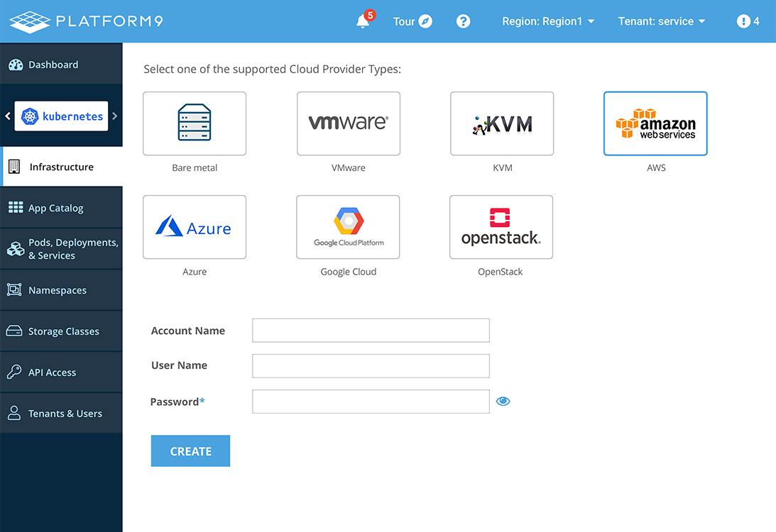Toggle password visibility with the eye icon

point(503,401)
